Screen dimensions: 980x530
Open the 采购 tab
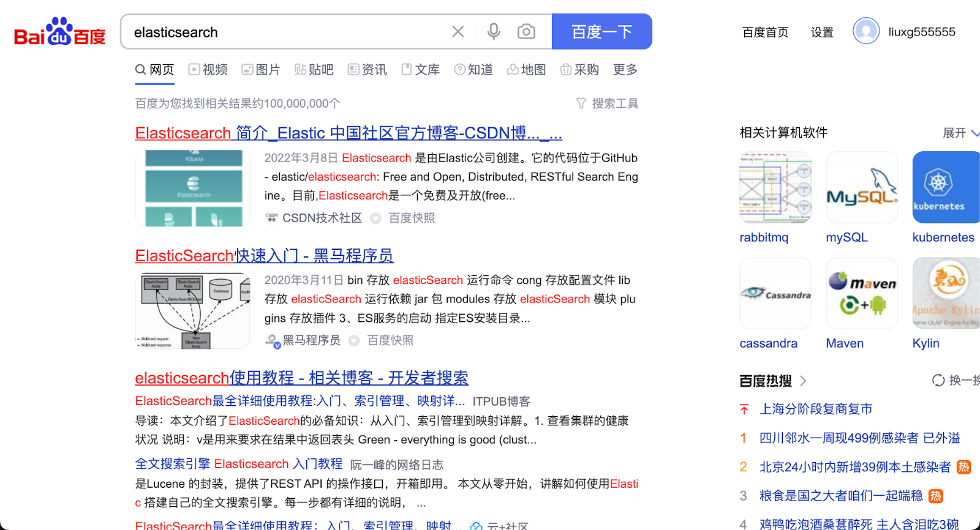click(x=579, y=70)
